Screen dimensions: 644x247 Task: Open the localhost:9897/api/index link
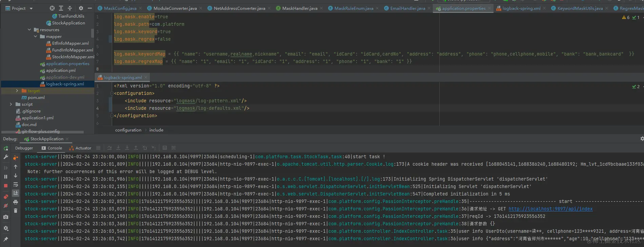[550, 209]
